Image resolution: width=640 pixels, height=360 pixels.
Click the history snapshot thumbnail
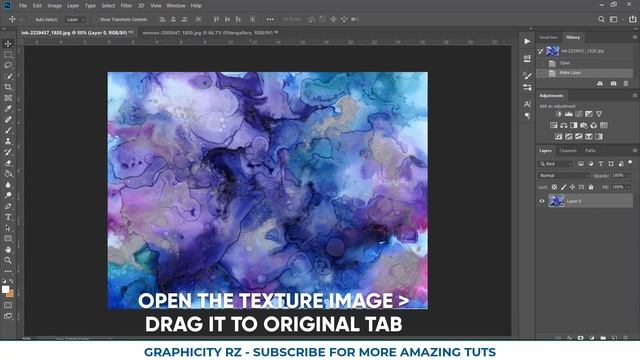coord(552,51)
